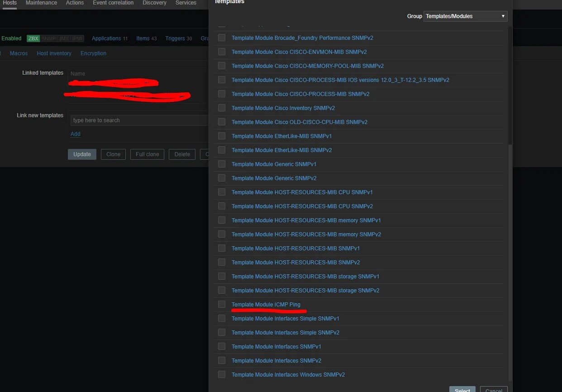
Task: Open Template Module Cisco OLD-CISCO-CPU-MIB SNMPv2 link
Action: [300, 122]
